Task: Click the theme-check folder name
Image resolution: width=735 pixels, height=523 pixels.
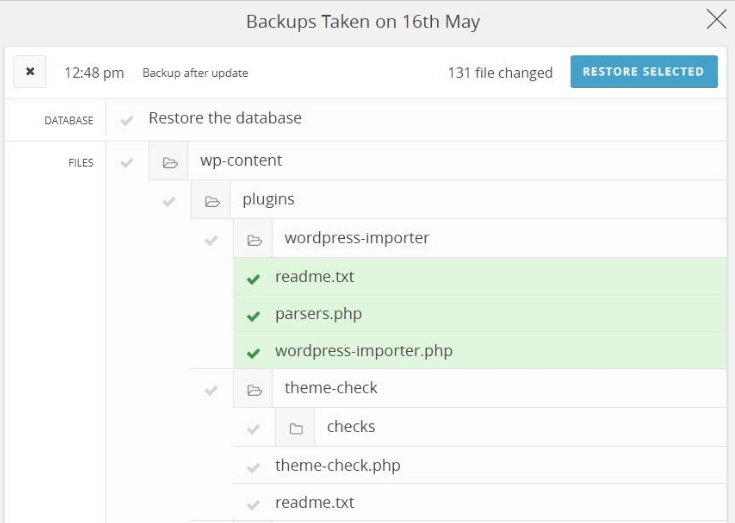Action: 331,388
